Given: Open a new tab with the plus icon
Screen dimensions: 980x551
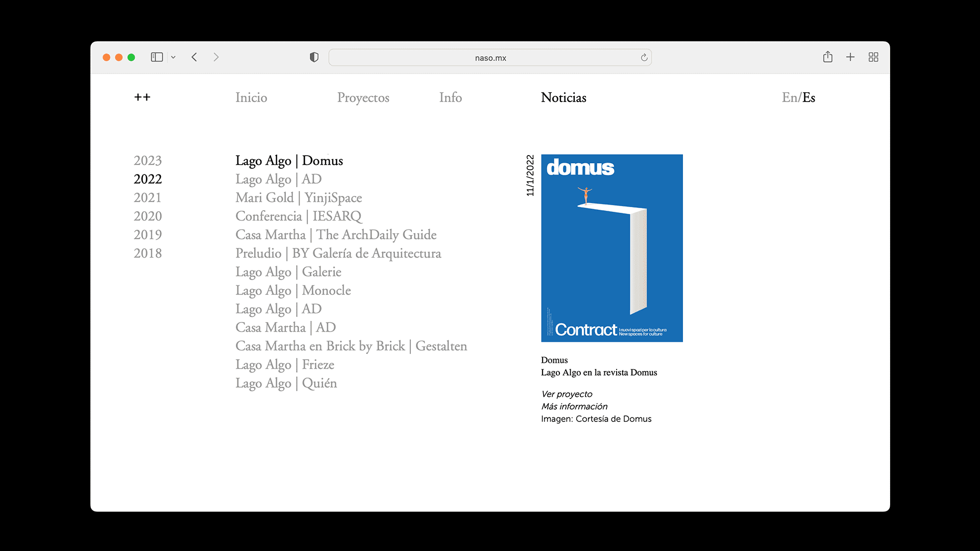Looking at the screenshot, I should (850, 57).
